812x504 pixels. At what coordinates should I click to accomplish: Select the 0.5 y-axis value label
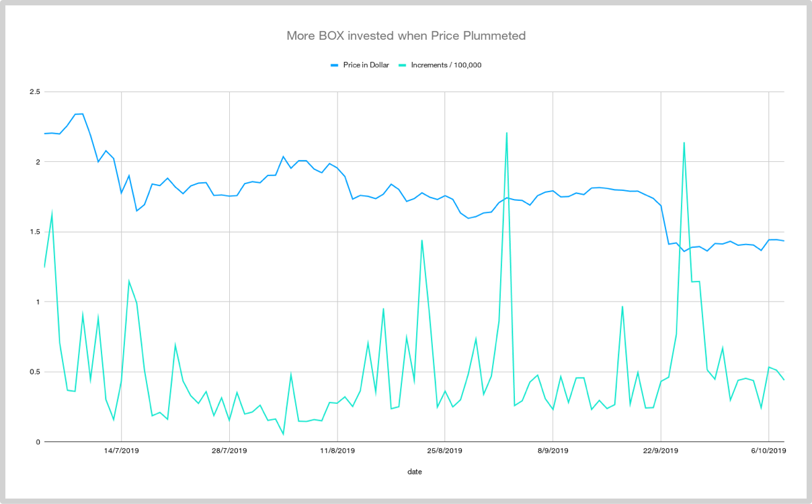pos(34,372)
